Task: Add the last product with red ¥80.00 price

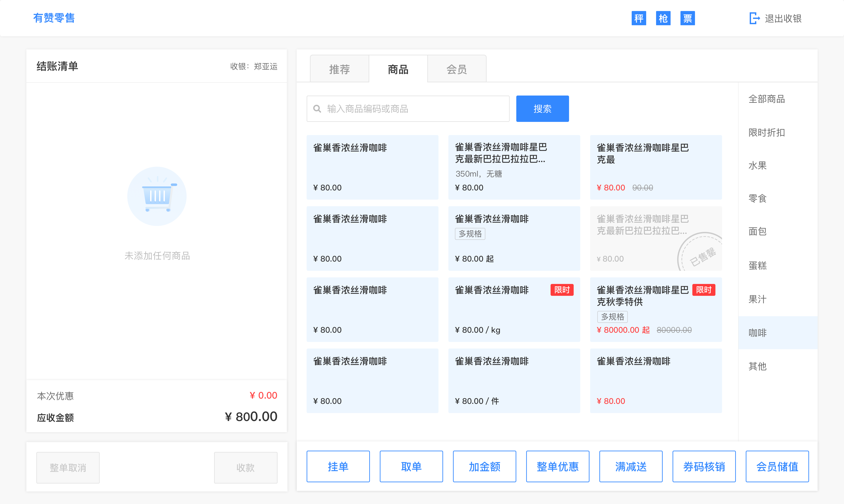Action: [x=656, y=380]
